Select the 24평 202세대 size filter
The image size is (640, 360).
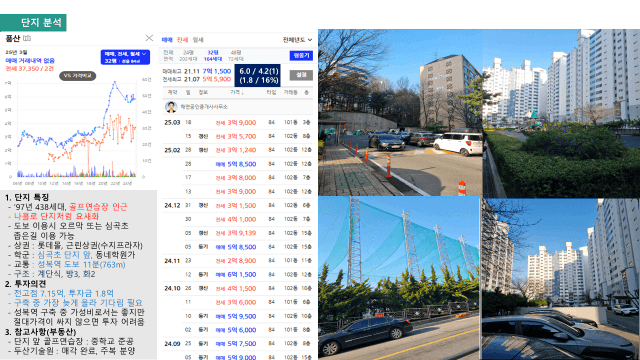pyautogui.click(x=188, y=56)
